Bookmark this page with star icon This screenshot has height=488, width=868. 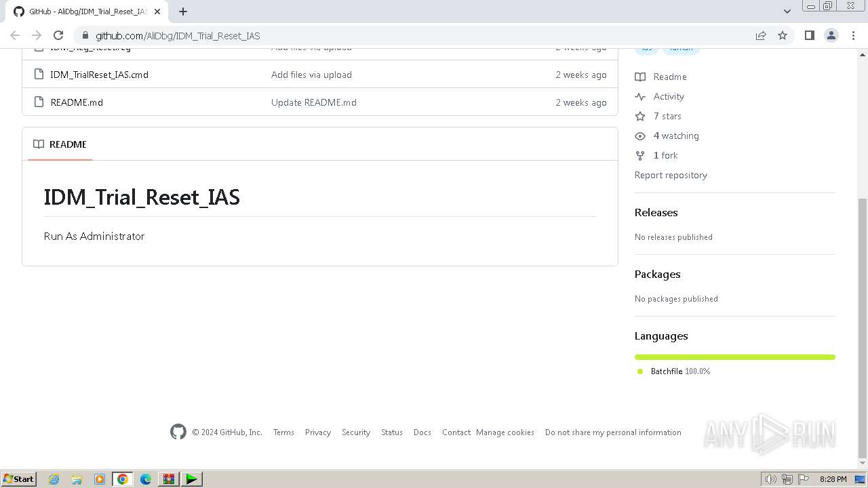(783, 35)
